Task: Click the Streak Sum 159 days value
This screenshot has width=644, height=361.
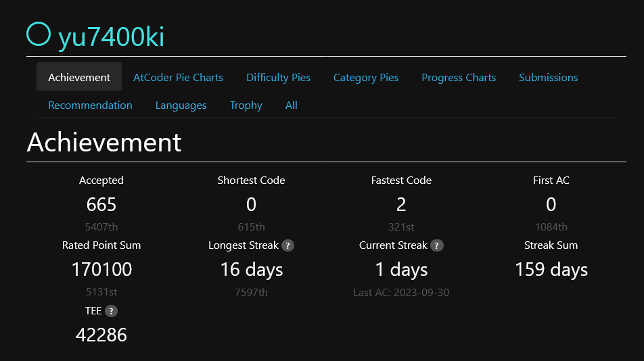Action: tap(551, 270)
